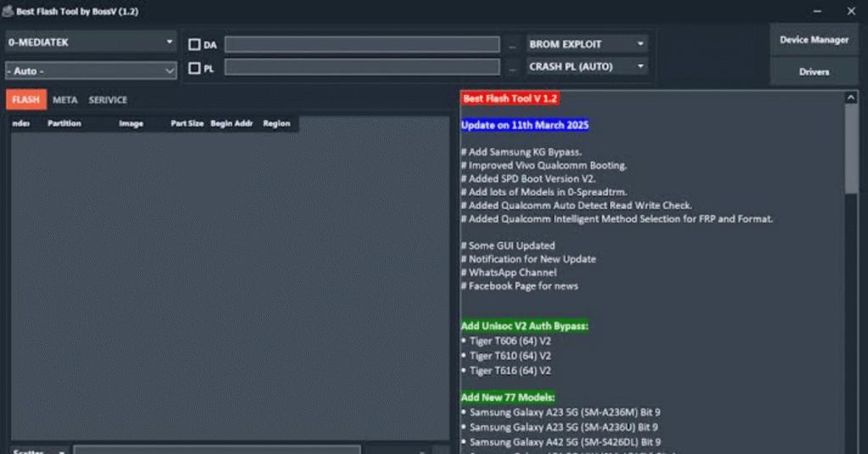Viewport: 868px width, 454px height.
Task: Click the log scrollbar up arrow
Action: 851,98
